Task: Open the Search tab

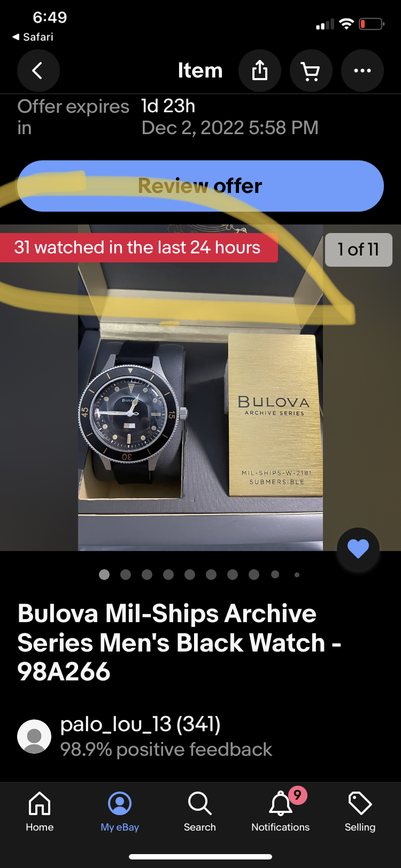Action: pyautogui.click(x=200, y=811)
